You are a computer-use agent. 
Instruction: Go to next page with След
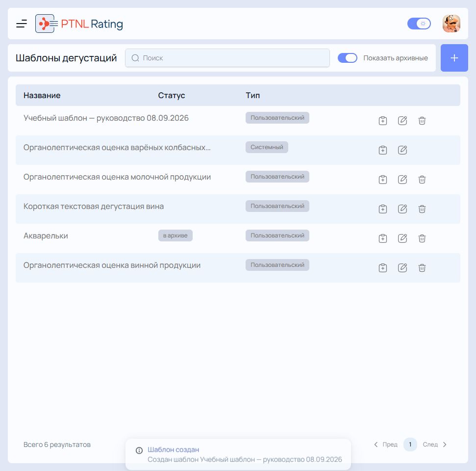(435, 445)
